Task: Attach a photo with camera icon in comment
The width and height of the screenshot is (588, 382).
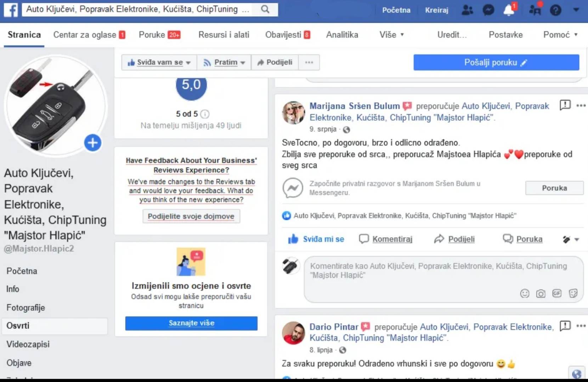Action: pyautogui.click(x=541, y=293)
